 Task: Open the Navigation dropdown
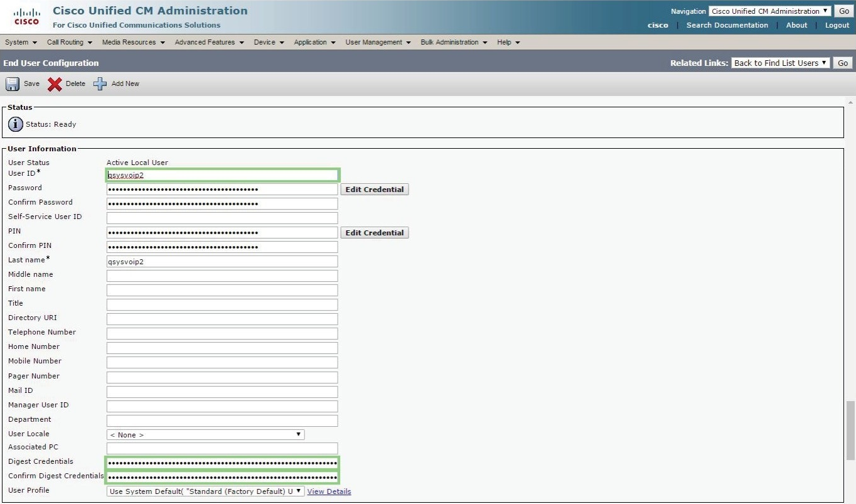click(769, 11)
